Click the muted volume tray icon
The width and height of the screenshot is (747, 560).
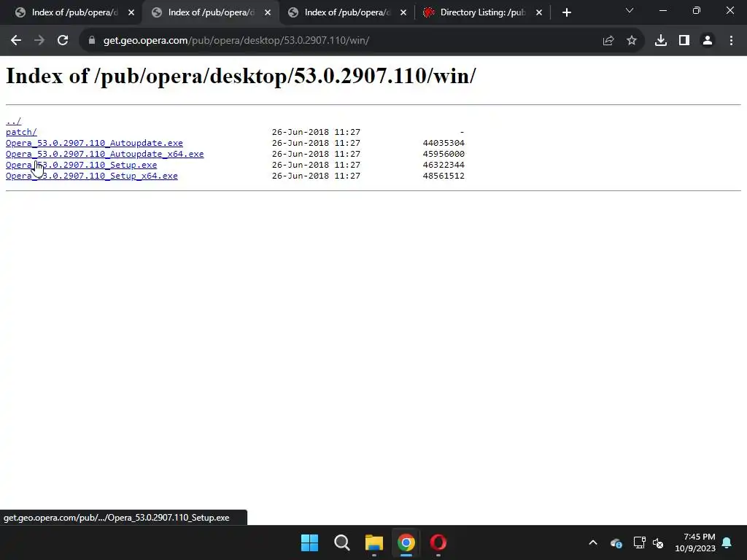(x=658, y=542)
